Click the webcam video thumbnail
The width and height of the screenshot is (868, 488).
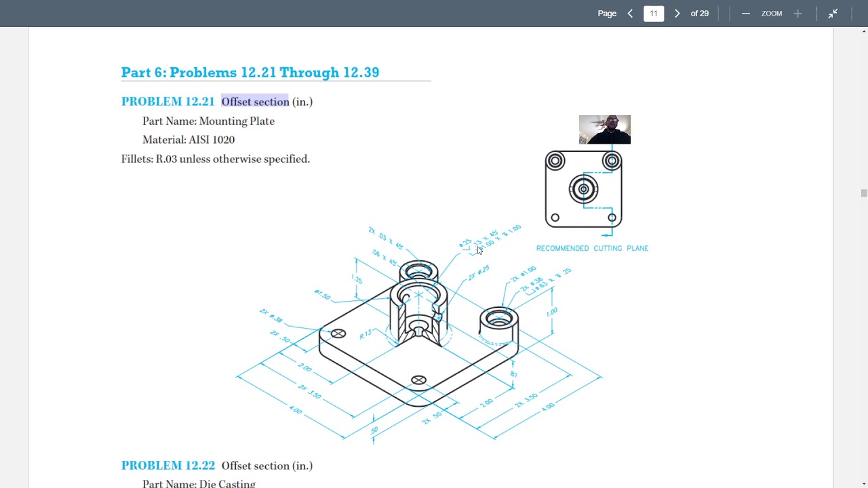click(605, 129)
